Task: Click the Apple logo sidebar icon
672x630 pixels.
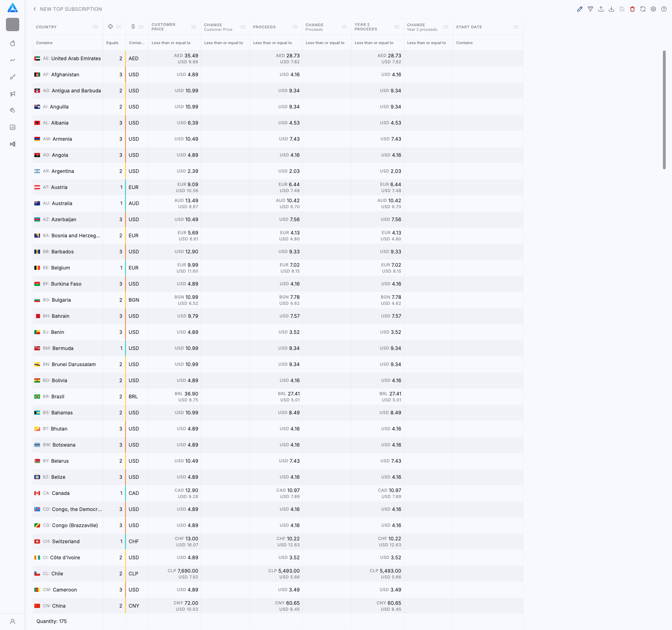Action: coord(13,43)
